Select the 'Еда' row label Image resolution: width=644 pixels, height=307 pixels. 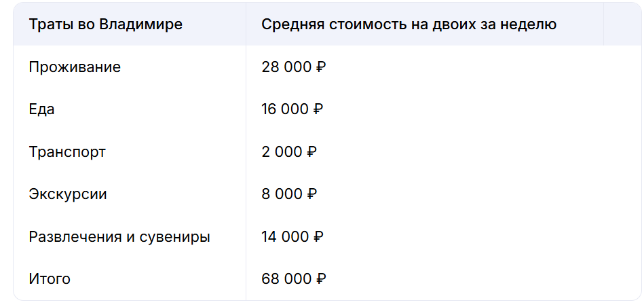point(41,109)
